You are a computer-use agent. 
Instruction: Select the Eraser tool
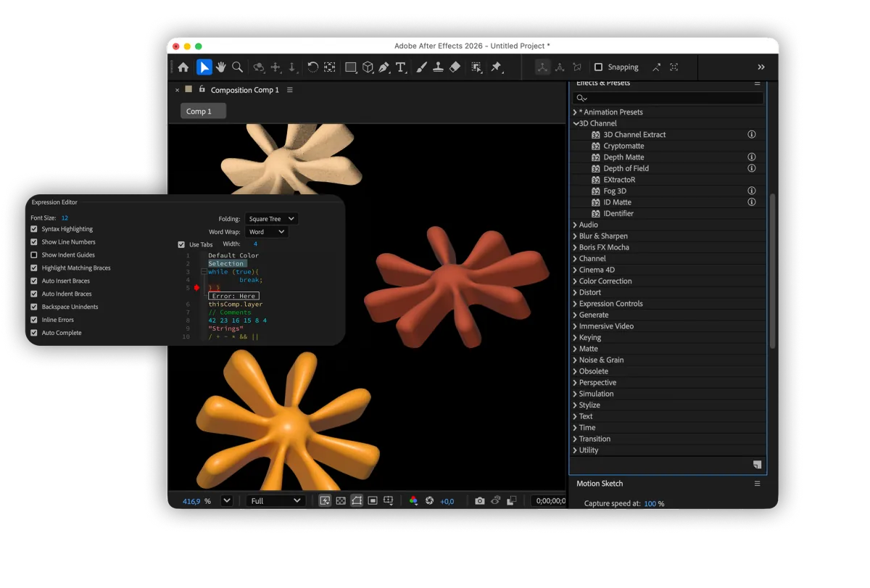455,67
